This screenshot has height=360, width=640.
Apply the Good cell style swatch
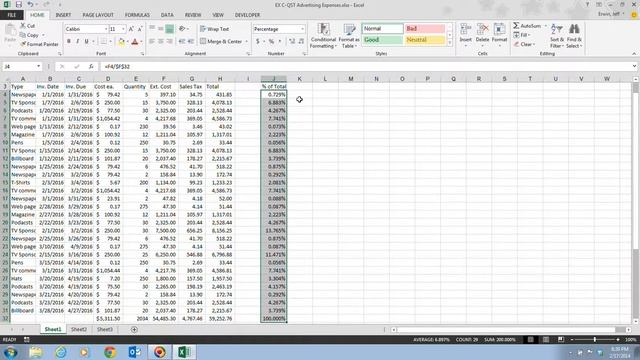pyautogui.click(x=382, y=40)
